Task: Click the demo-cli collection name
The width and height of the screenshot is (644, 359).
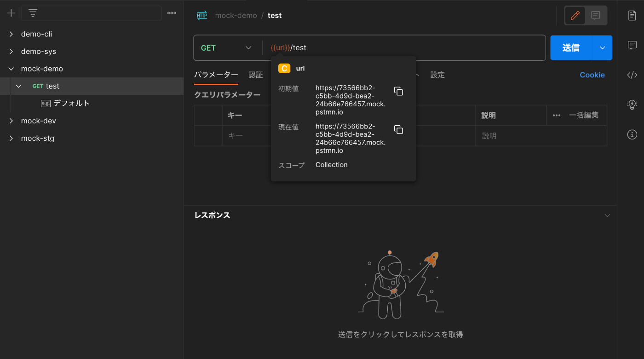Action: click(x=37, y=34)
